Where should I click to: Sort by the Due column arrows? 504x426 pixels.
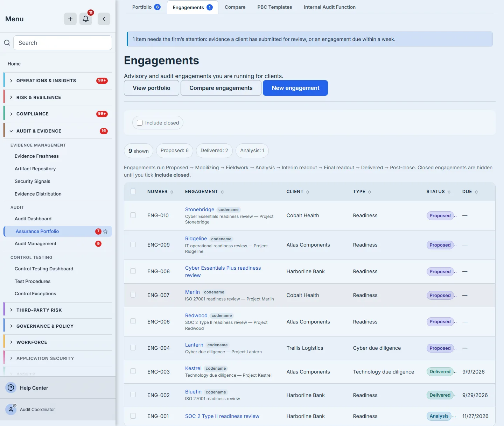coord(476,192)
